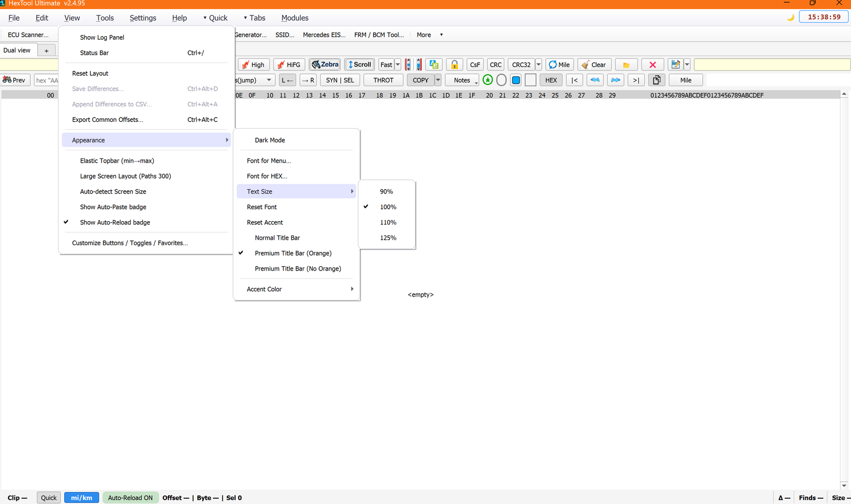
Task: Click the Prev binoculars button
Action: coord(15,80)
